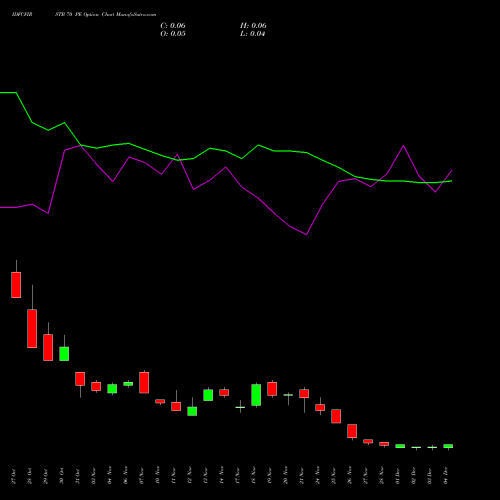This screenshot has width=500, height=500.
Task: Click the last green candlestick above 04 Dec
Action: (x=448, y=446)
